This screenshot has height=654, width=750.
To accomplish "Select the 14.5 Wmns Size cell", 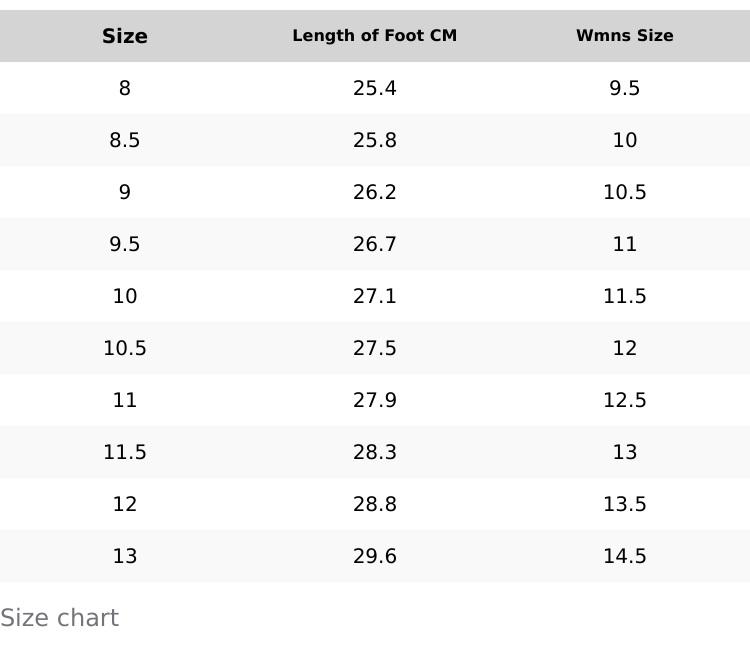I will coord(625,556).
